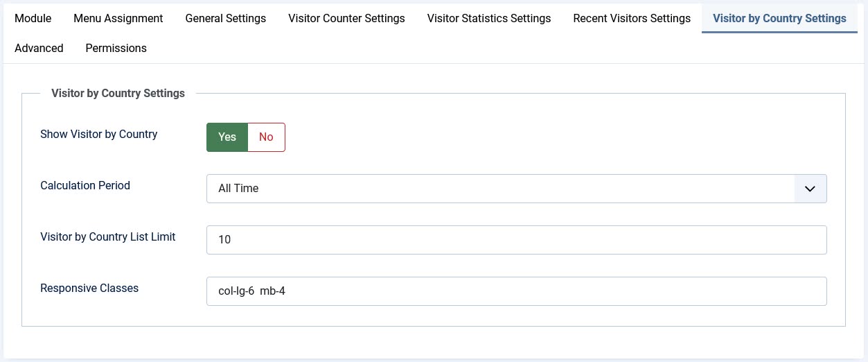Image resolution: width=868 pixels, height=362 pixels.
Task: Click the Calculation Period label
Action: [85, 186]
